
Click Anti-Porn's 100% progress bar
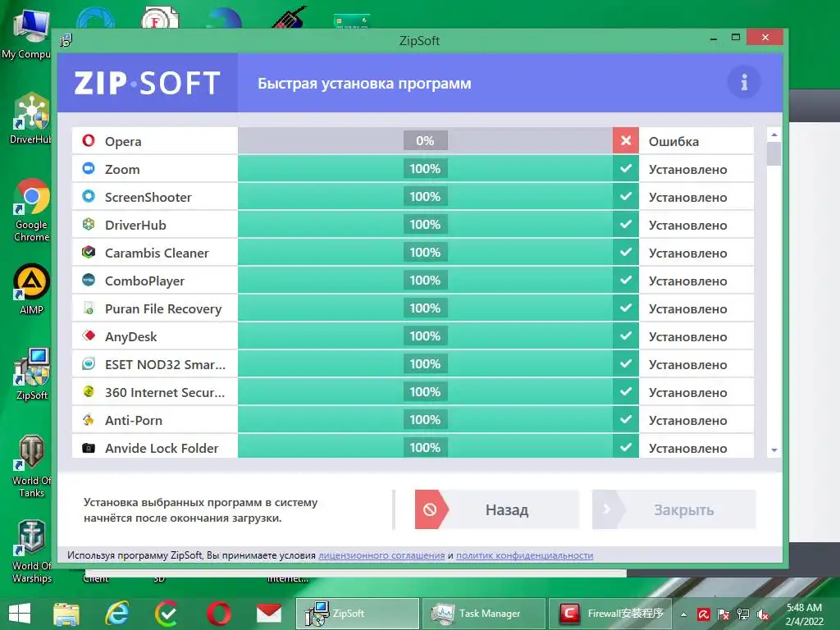(425, 419)
